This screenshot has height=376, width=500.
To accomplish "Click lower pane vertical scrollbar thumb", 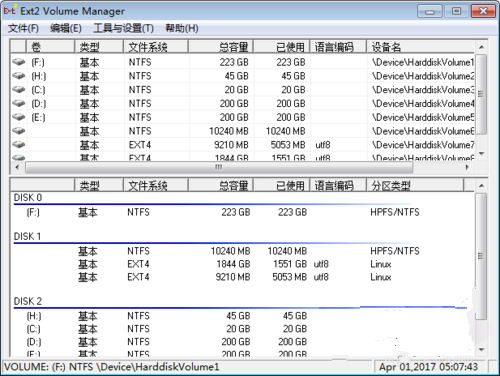I will (481, 256).
